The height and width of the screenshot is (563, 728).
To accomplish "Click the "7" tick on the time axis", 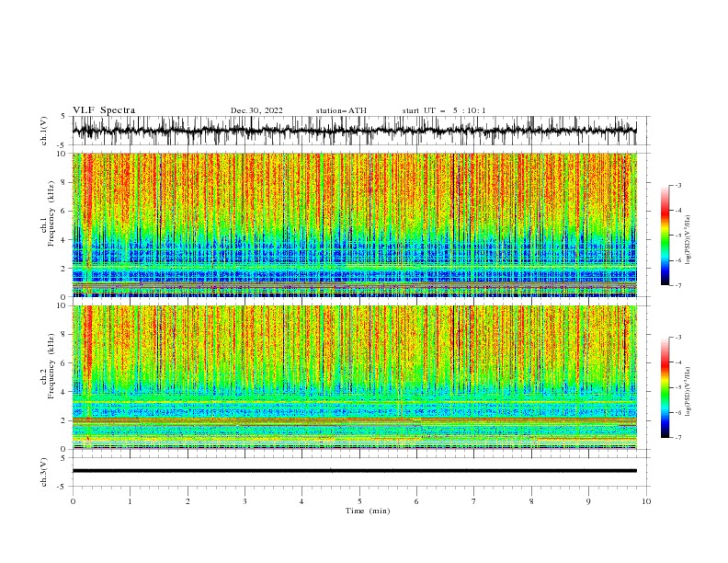I will (x=474, y=501).
